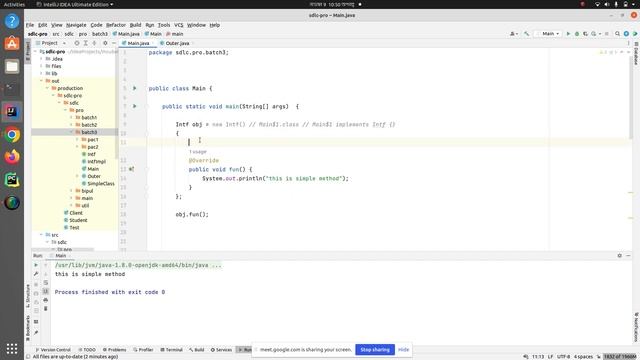Click the batch3 breadcrumb in navigation bar
Viewport: 640px width, 360px height.
click(x=100, y=34)
